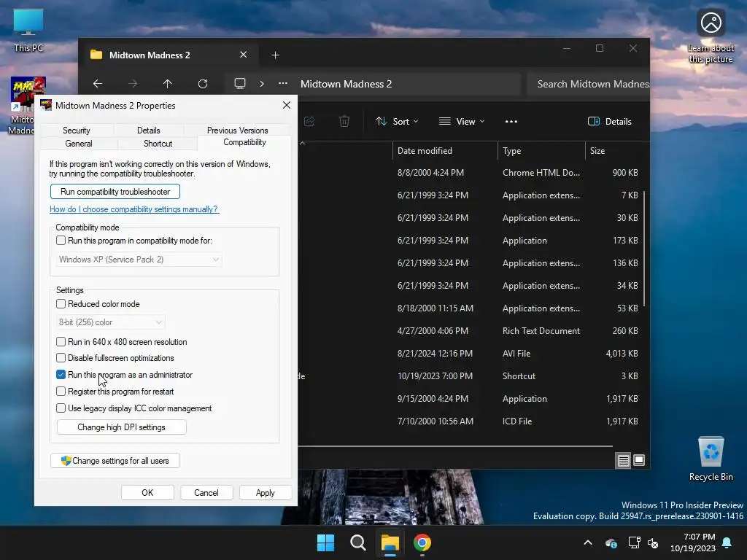Open See more options in Explorer toolbar
The width and height of the screenshot is (747, 560).
(x=511, y=122)
